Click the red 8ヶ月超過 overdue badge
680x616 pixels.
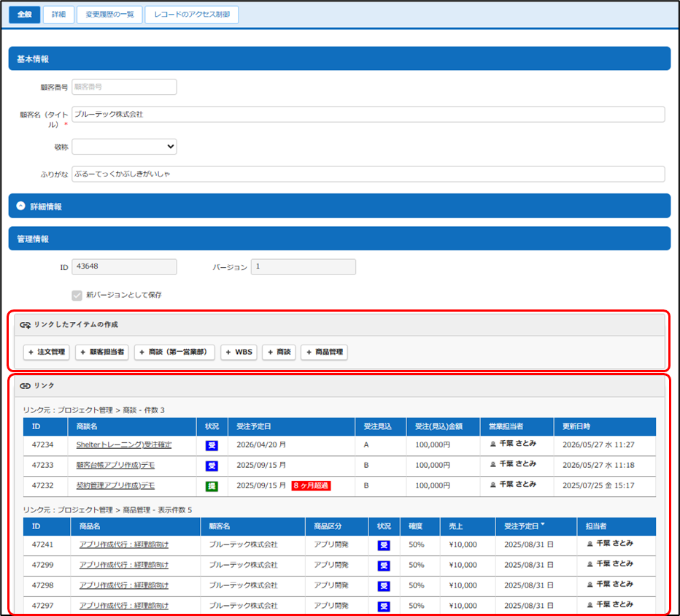click(x=311, y=485)
